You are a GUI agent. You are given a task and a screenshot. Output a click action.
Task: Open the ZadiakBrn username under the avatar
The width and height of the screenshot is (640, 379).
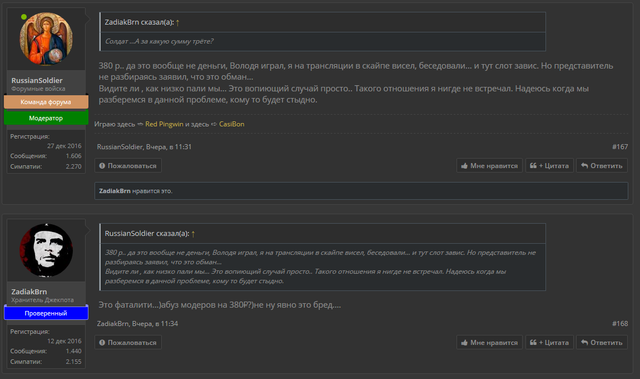29,292
